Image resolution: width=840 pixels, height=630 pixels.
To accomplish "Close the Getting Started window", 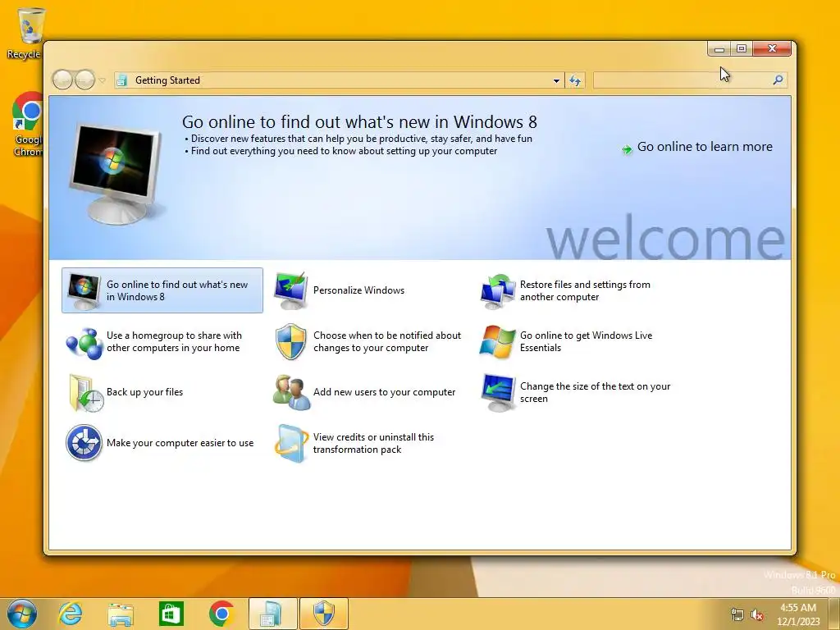I will pyautogui.click(x=772, y=48).
